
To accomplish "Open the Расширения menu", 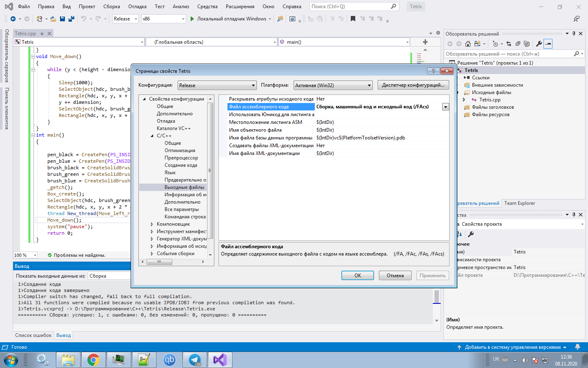I will click(x=240, y=7).
